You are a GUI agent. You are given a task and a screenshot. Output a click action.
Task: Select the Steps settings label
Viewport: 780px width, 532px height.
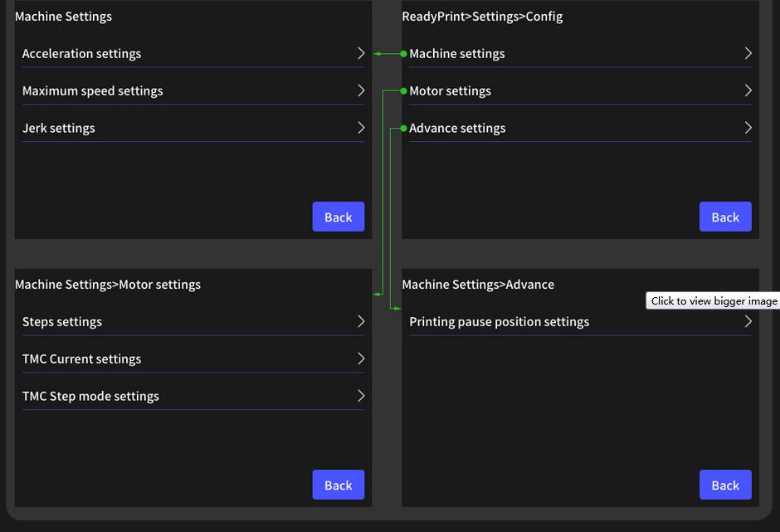[62, 322]
